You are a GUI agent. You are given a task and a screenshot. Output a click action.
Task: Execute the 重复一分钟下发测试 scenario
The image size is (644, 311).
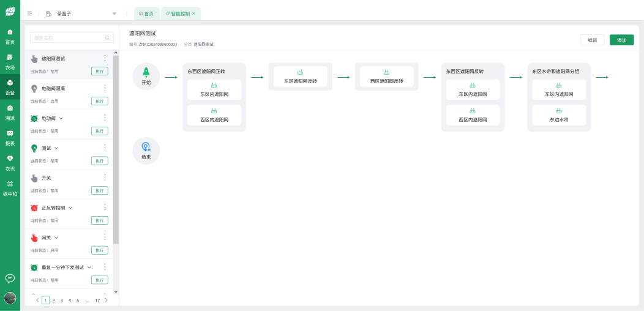[x=99, y=280]
